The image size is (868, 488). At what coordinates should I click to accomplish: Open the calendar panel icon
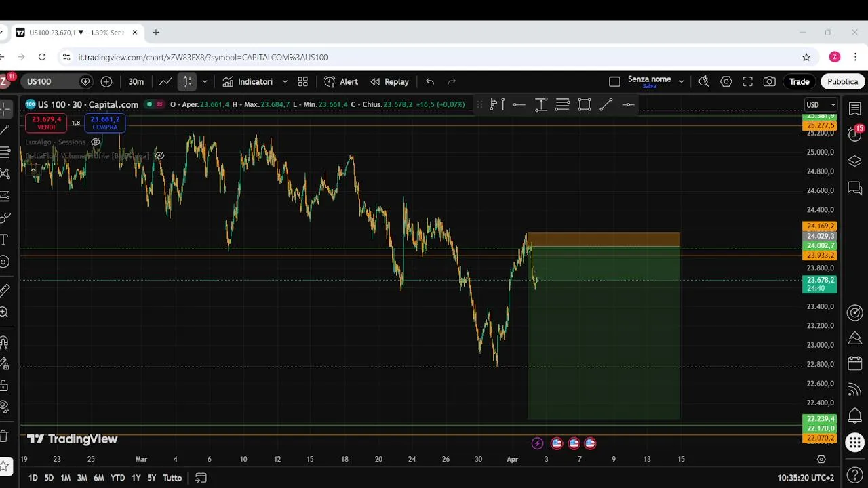point(855,364)
